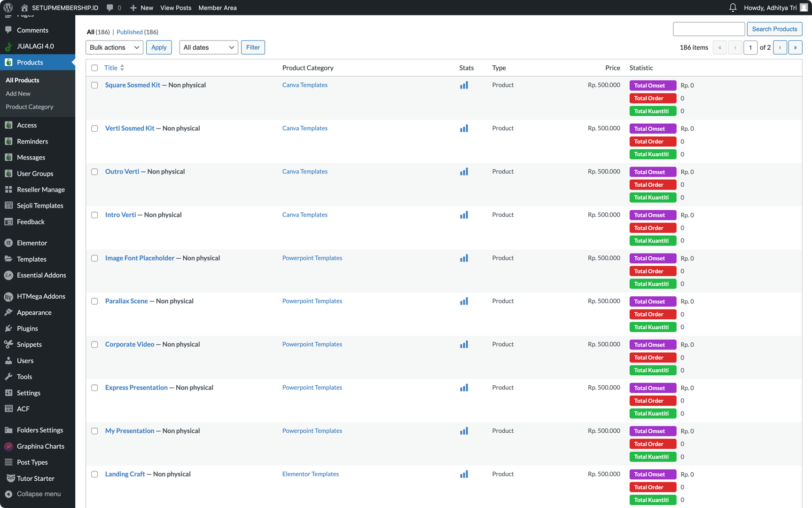The width and height of the screenshot is (812, 508).
Task: Tick the checkbox for Verti Sosmed Kit
Action: pos(94,128)
